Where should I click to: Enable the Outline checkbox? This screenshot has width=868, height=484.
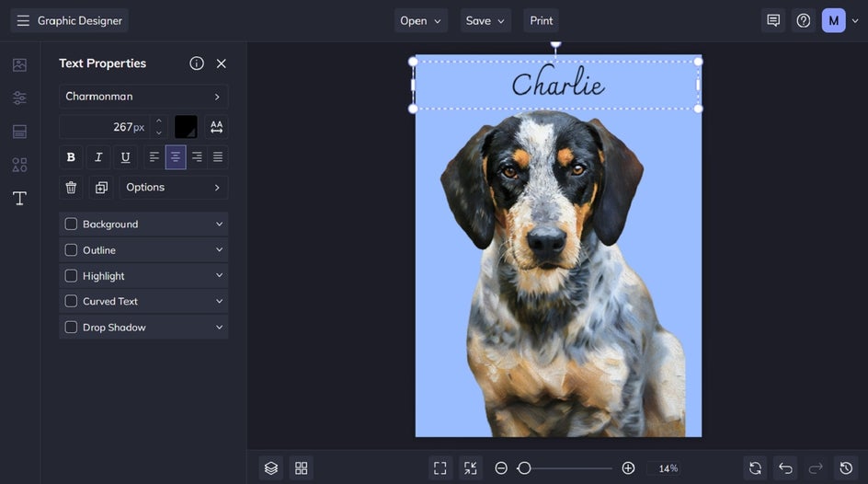pos(71,249)
